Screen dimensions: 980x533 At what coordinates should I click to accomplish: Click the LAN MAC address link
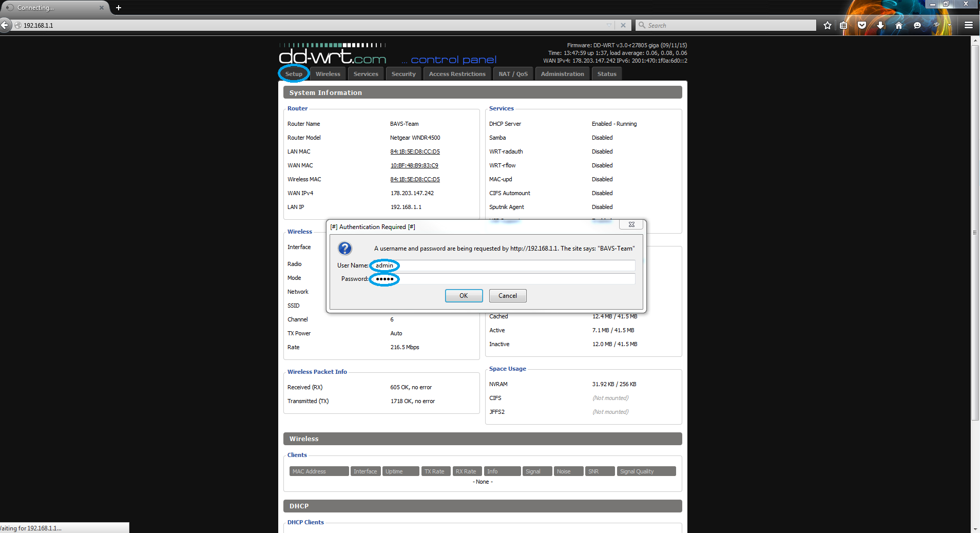[x=415, y=151]
